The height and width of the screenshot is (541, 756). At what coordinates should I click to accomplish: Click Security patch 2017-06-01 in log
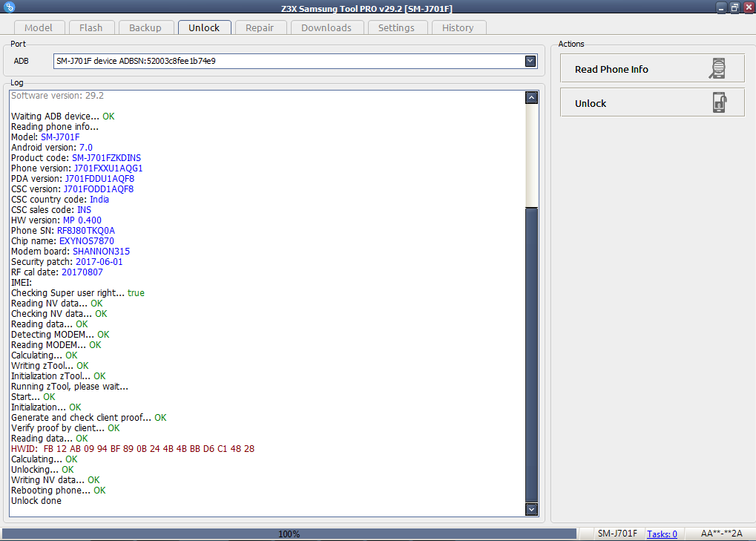pyautogui.click(x=99, y=262)
